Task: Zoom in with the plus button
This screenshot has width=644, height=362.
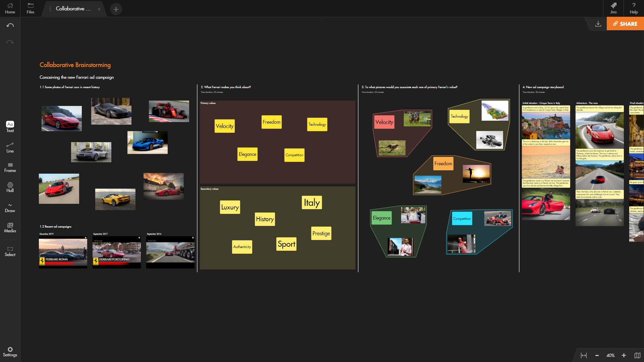Action: coord(624,355)
